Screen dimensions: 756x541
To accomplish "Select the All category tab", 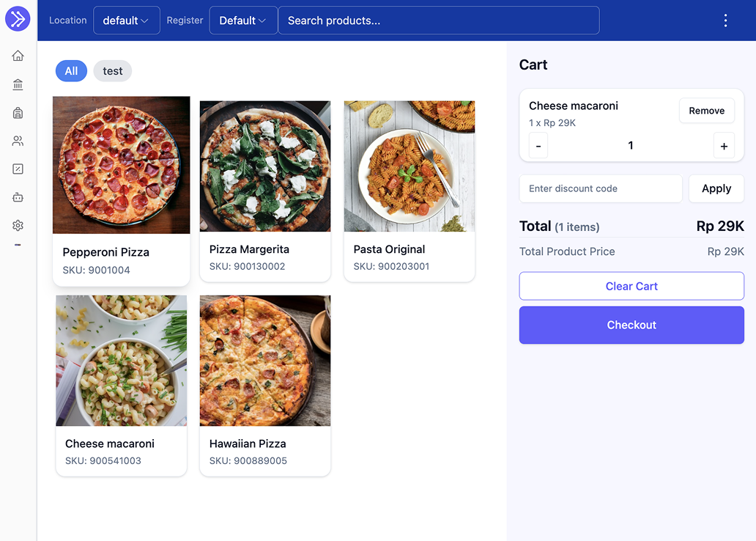I will pyautogui.click(x=71, y=71).
